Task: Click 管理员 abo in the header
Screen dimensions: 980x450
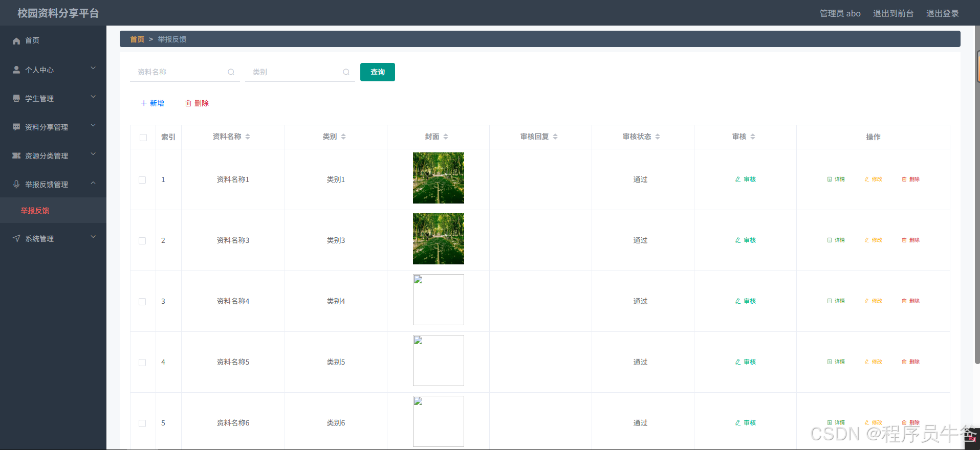Action: tap(840, 13)
